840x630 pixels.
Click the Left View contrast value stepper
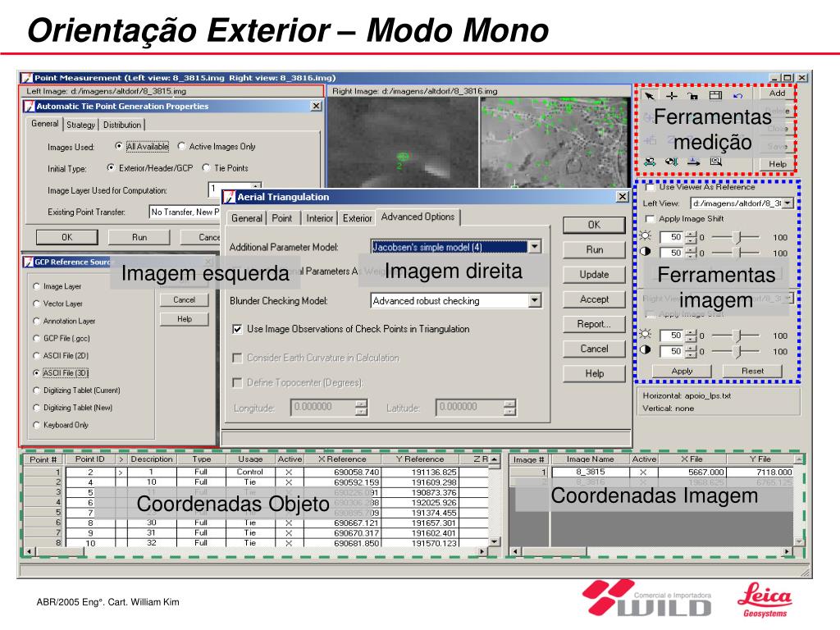coord(691,253)
